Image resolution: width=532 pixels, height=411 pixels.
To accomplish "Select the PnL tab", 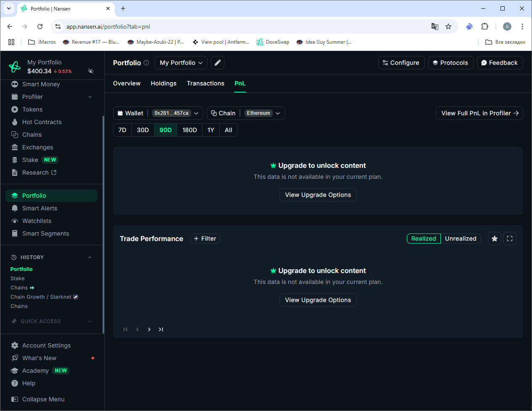I will click(240, 83).
